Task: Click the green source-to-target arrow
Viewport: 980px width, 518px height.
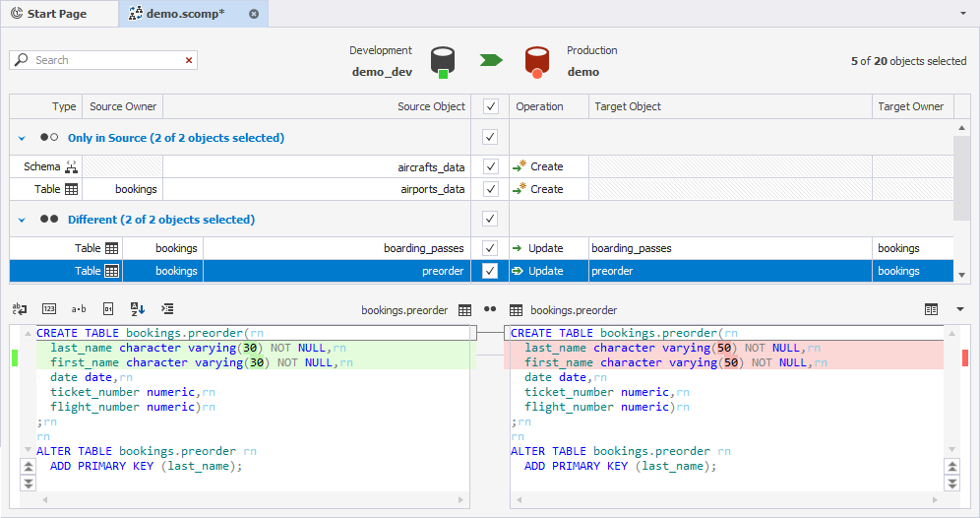Action: tap(491, 60)
